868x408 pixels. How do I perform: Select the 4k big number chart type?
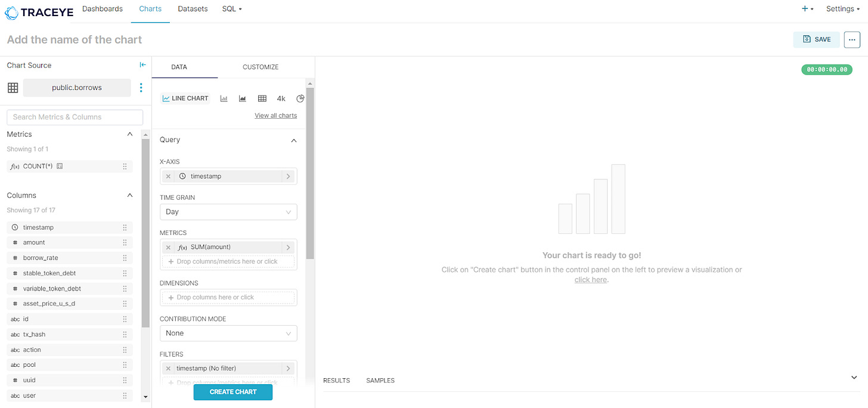point(281,98)
